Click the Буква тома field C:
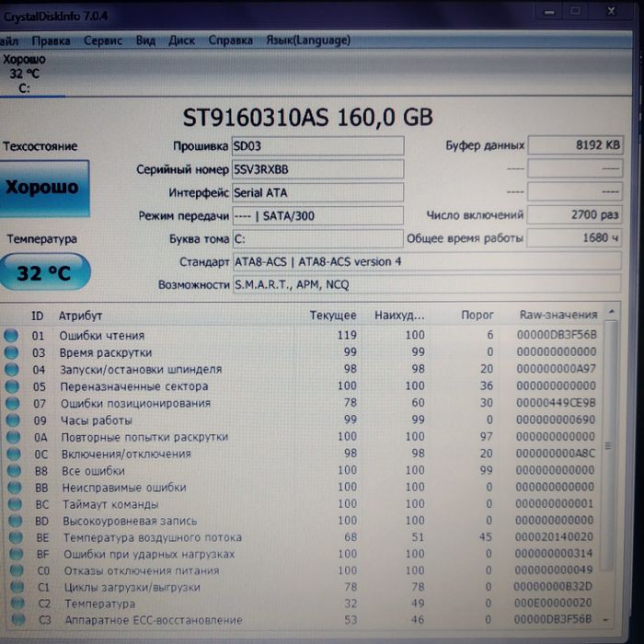 tap(318, 238)
